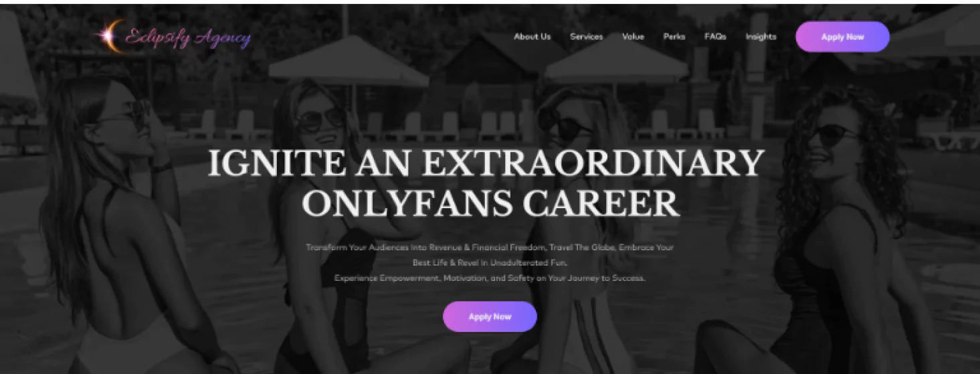Click the Apply Now button in header
Screen dimensions: 980x374
pos(842,37)
